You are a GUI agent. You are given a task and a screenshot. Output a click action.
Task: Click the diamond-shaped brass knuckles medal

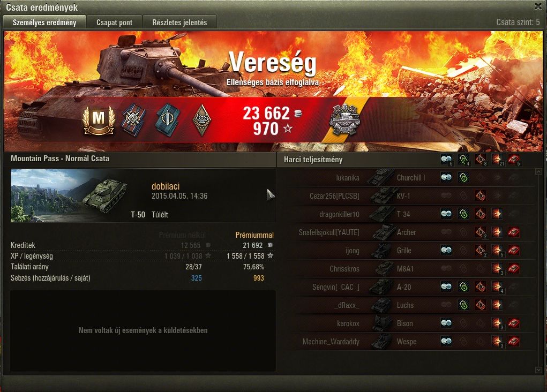click(x=202, y=120)
